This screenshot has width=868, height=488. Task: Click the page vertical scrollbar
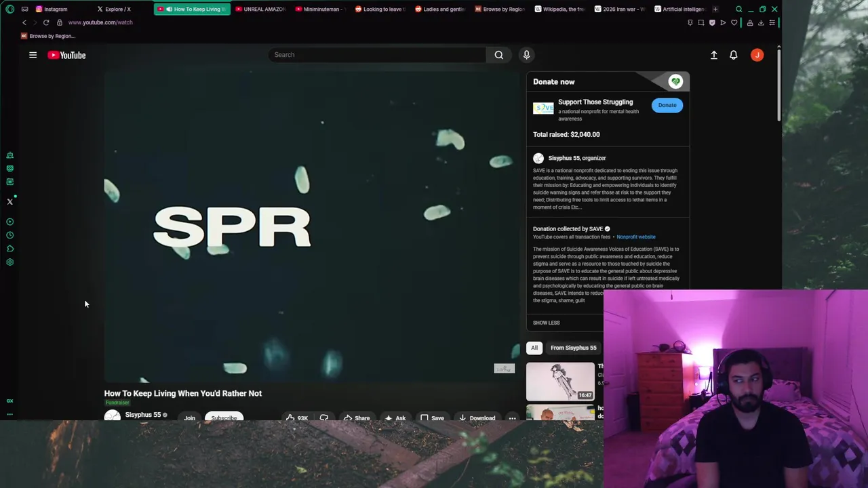[x=778, y=85]
